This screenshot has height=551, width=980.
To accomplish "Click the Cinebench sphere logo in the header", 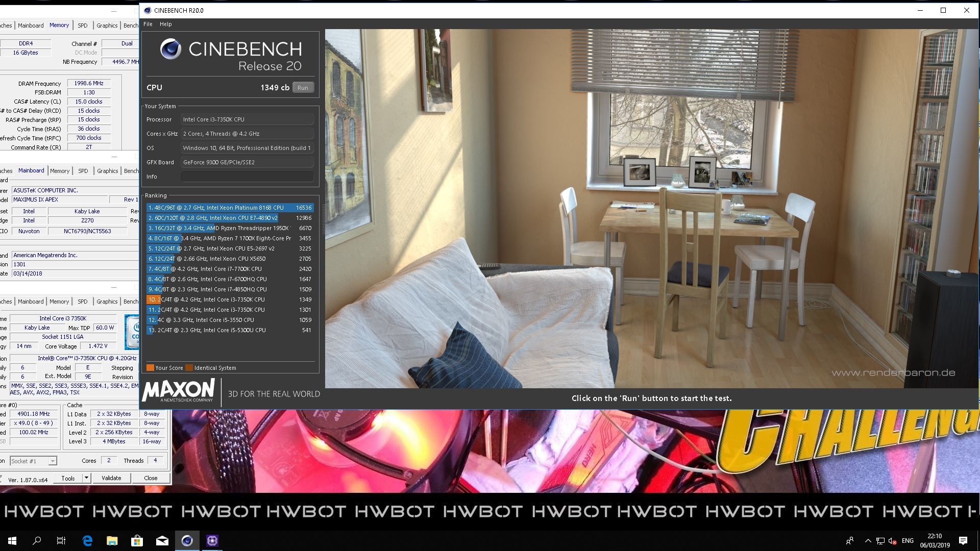I will (170, 49).
